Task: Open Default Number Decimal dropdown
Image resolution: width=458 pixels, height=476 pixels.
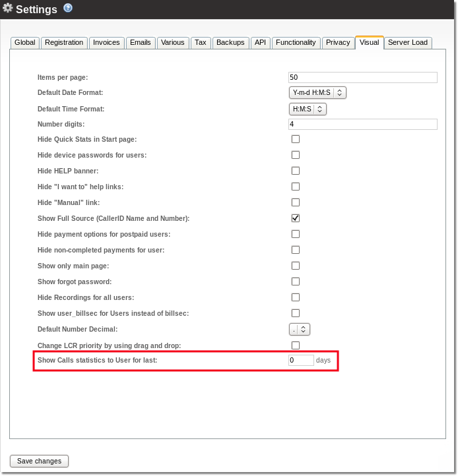Action: coord(300,329)
